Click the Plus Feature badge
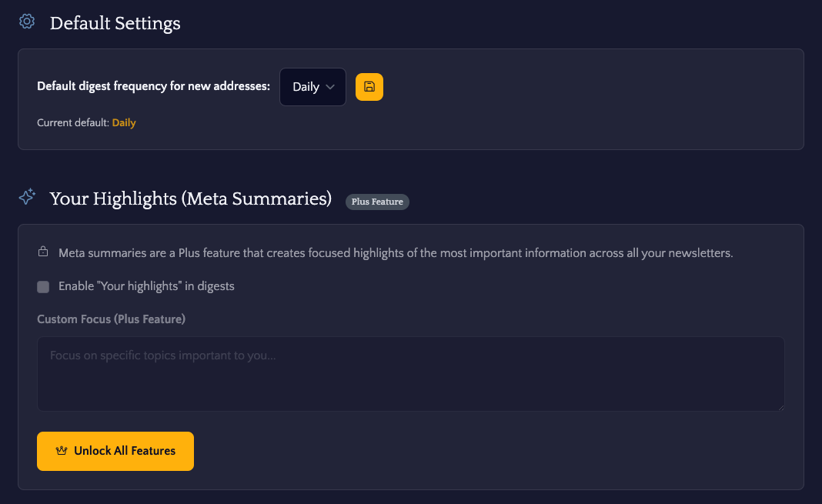This screenshot has width=822, height=504. [377, 202]
